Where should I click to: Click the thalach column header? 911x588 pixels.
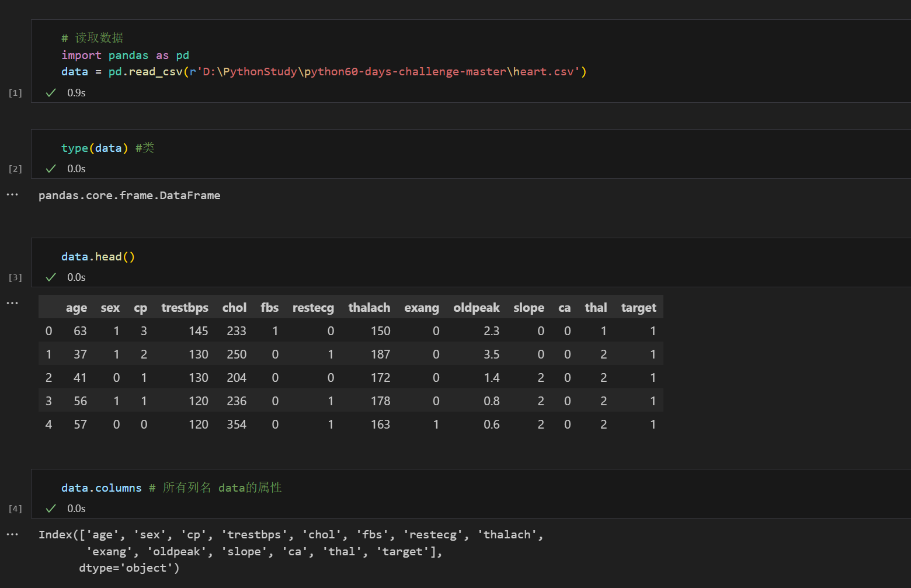[370, 308]
